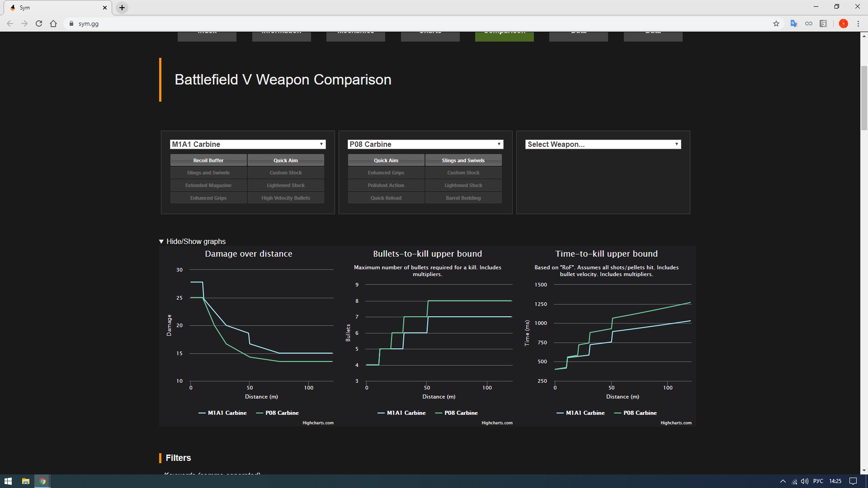Open the Chrome three-dot menu
Image resolution: width=868 pixels, height=488 pixels.
tap(858, 23)
